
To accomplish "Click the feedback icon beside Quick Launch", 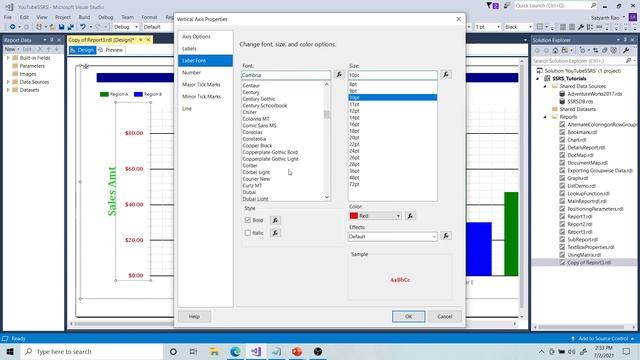I will (507, 6).
